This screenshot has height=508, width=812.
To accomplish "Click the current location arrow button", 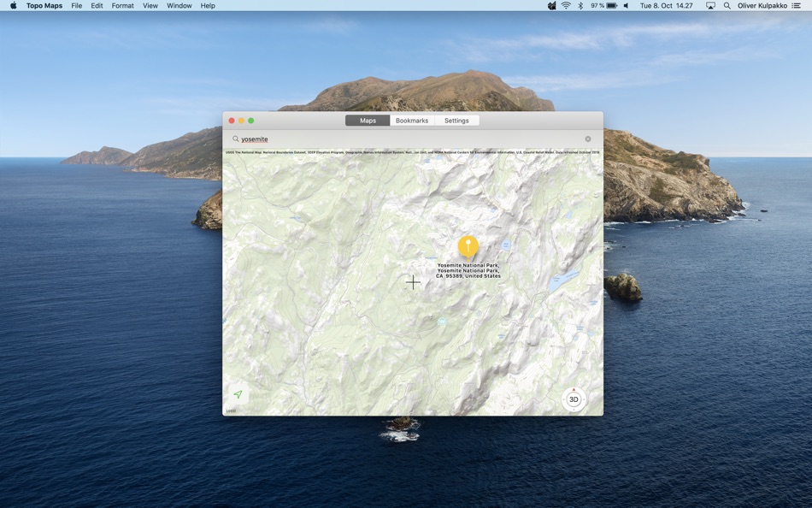I will pyautogui.click(x=238, y=394).
